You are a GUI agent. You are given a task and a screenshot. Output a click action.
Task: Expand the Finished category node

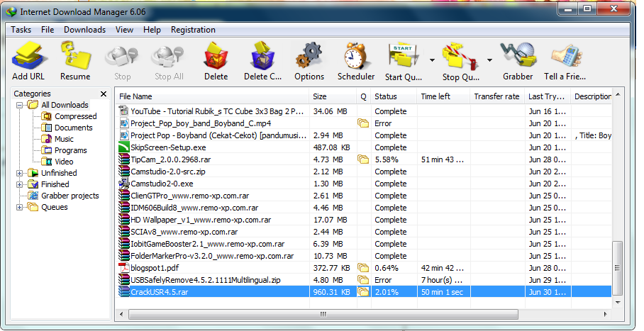pyautogui.click(x=19, y=185)
